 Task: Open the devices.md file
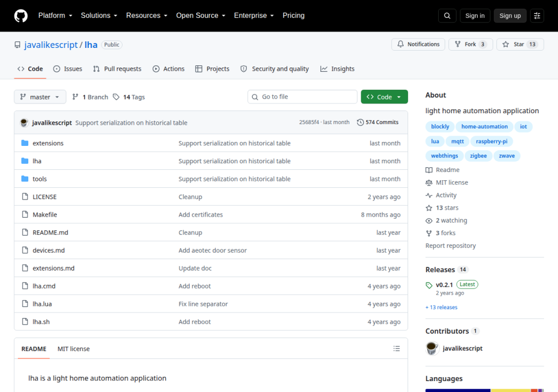(x=48, y=250)
